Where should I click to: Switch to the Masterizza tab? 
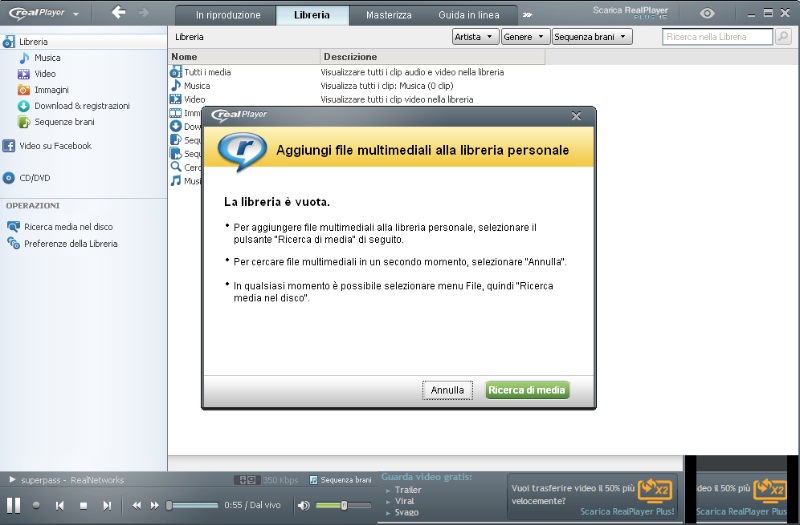point(388,15)
